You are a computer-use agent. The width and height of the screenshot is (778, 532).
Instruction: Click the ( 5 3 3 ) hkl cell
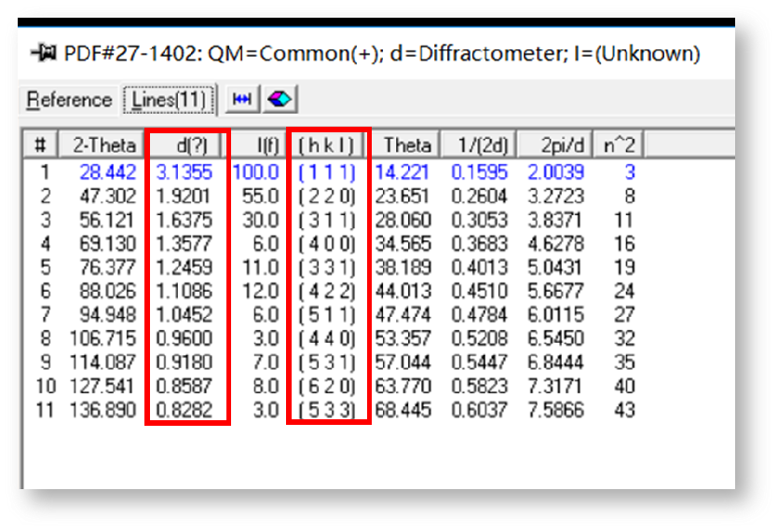pyautogui.click(x=327, y=410)
